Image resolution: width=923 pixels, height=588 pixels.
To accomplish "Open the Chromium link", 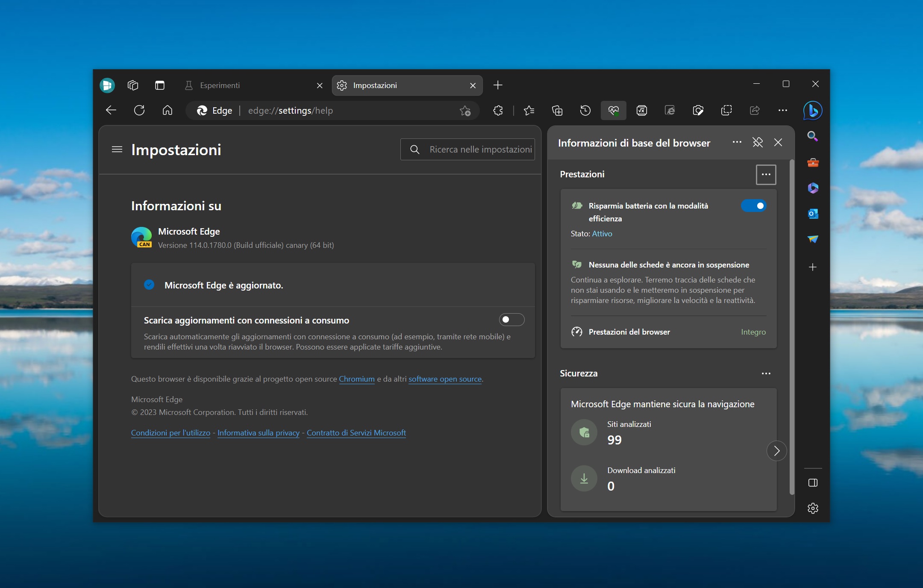I will pyautogui.click(x=357, y=379).
